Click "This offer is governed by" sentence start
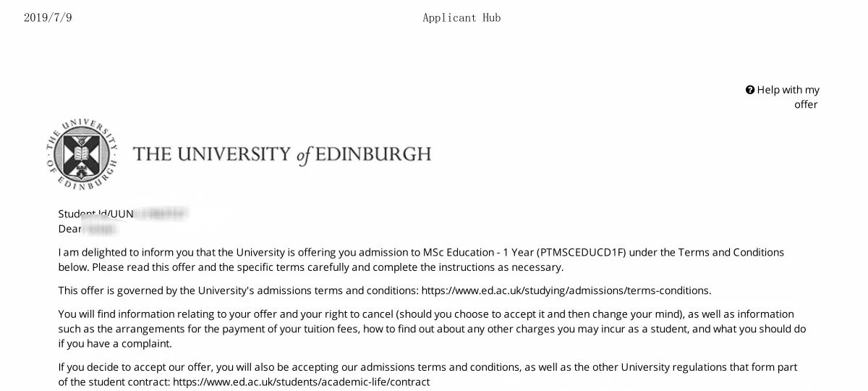 point(117,290)
